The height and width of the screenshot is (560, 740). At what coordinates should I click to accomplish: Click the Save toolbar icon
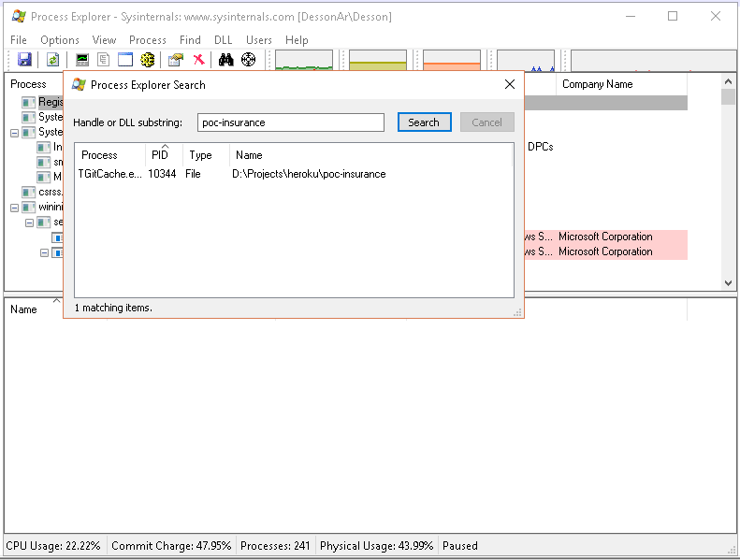[x=24, y=60]
